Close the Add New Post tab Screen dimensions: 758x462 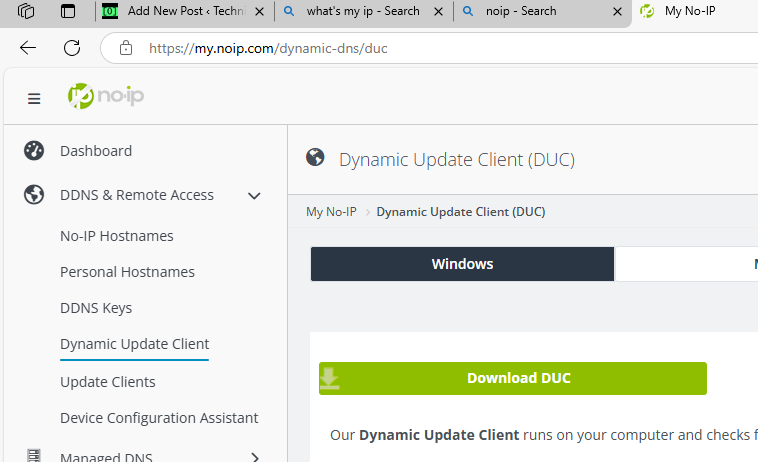pos(260,11)
